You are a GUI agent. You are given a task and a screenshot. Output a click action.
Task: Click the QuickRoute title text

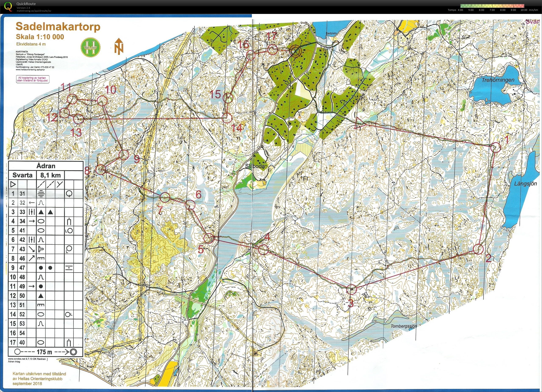(26, 4)
